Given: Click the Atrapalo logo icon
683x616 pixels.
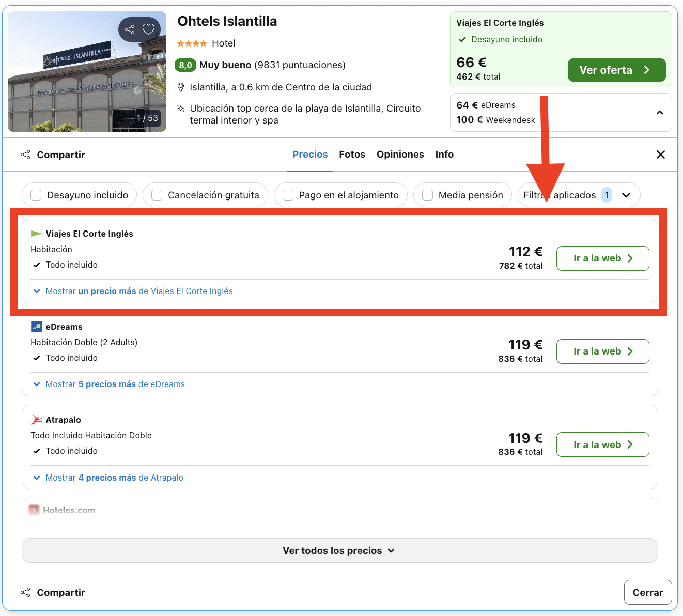Looking at the screenshot, I should [37, 420].
